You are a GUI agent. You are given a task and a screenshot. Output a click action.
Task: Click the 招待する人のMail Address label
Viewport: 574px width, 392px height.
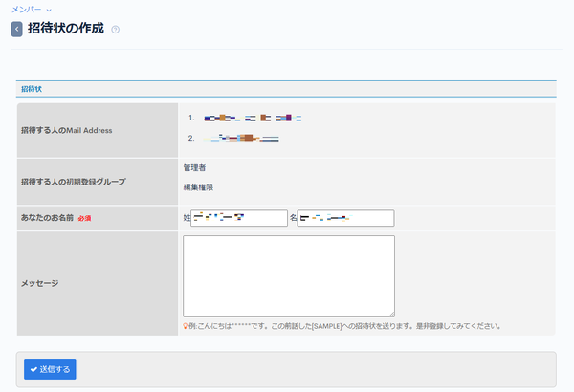(x=67, y=130)
